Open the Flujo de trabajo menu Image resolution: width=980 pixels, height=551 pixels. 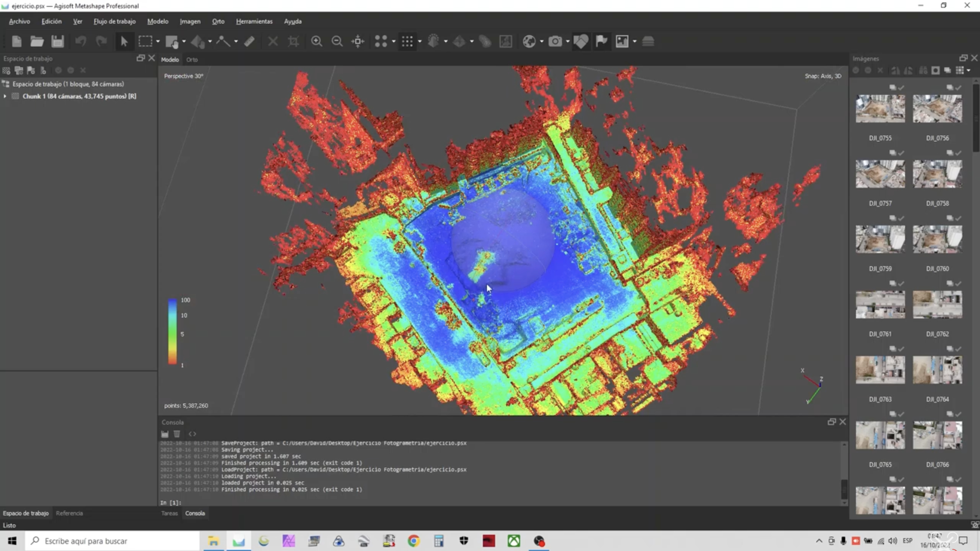(x=115, y=21)
